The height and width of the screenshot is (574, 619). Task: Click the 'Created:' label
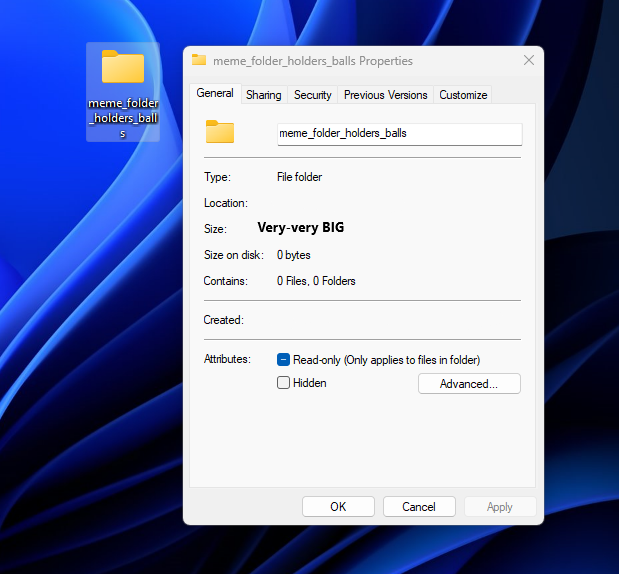(x=224, y=320)
